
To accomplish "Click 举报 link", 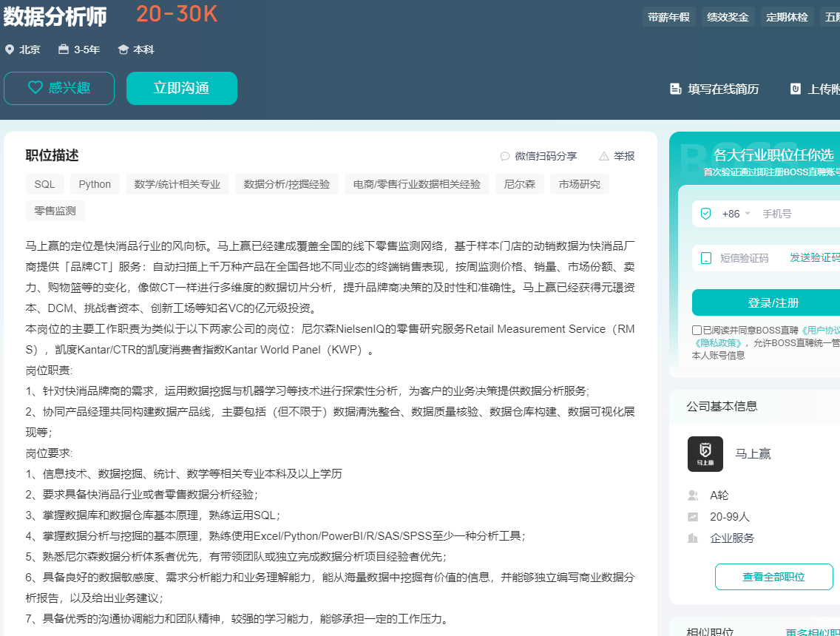I will [x=624, y=157].
